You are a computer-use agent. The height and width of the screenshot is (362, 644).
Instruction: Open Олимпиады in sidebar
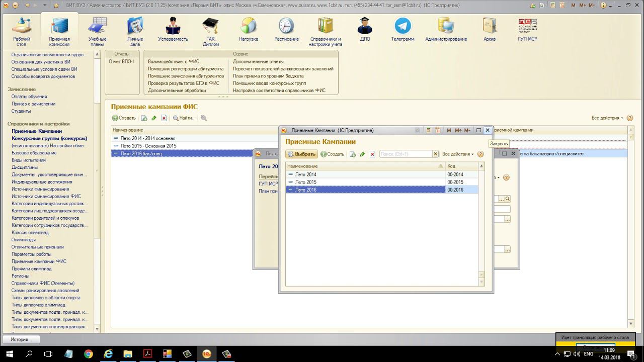pos(24,240)
